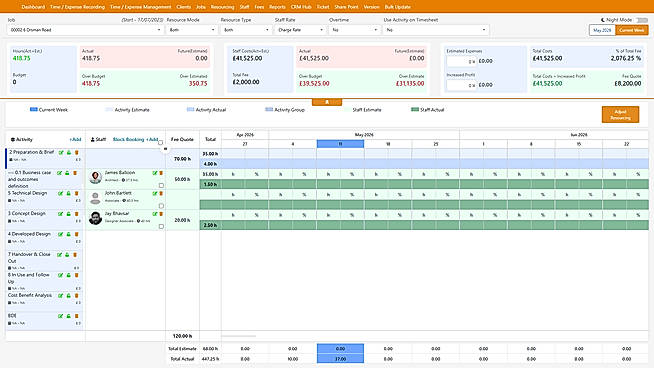
Task: Click the Activity Group legend swatch
Action: point(269,110)
